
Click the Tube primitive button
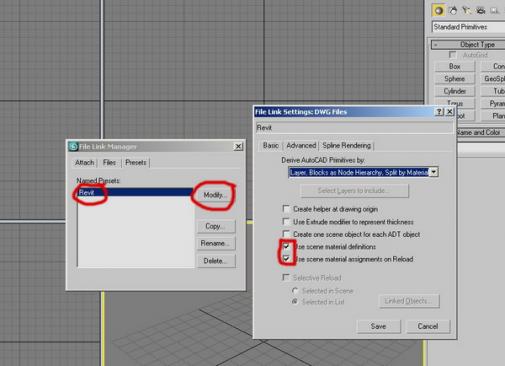point(493,91)
